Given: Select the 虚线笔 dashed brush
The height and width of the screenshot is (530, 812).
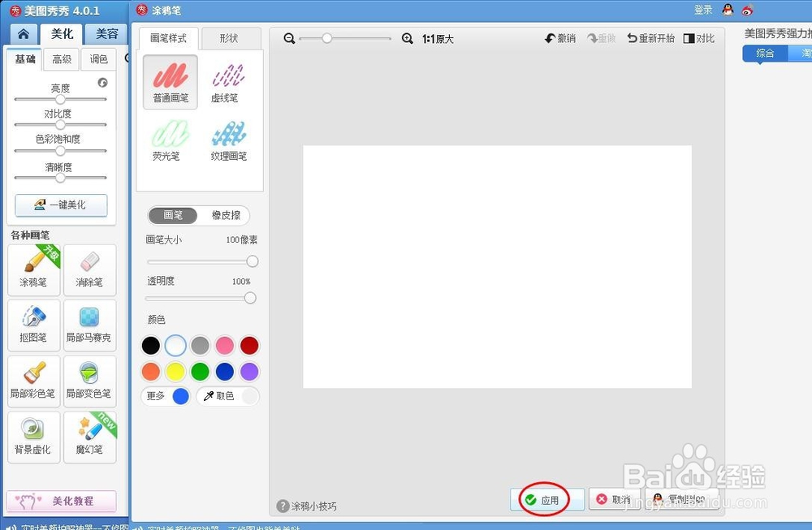Looking at the screenshot, I should 228,82.
